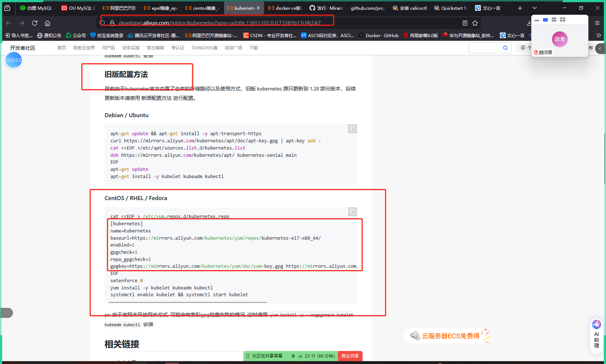Open the browser hamburger menu
The image size is (606, 364).
(597, 23)
